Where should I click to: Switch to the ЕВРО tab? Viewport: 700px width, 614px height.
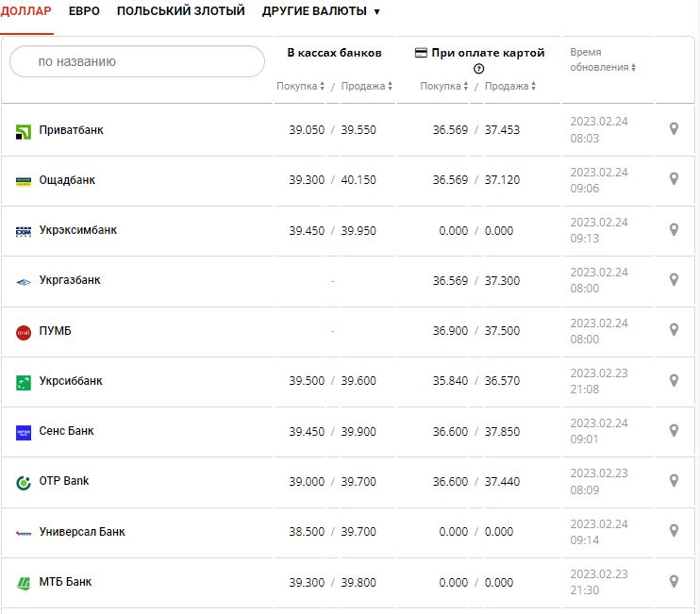click(84, 11)
